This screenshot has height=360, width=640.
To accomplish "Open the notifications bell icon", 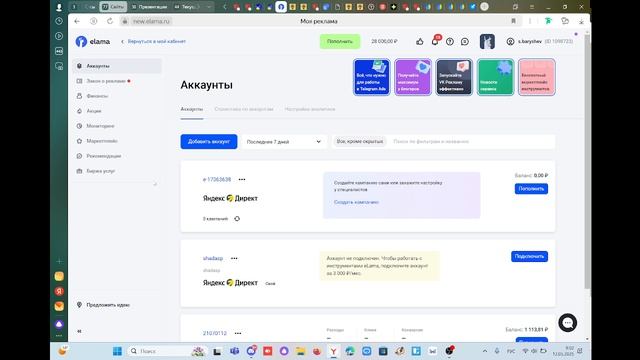I will [x=435, y=41].
